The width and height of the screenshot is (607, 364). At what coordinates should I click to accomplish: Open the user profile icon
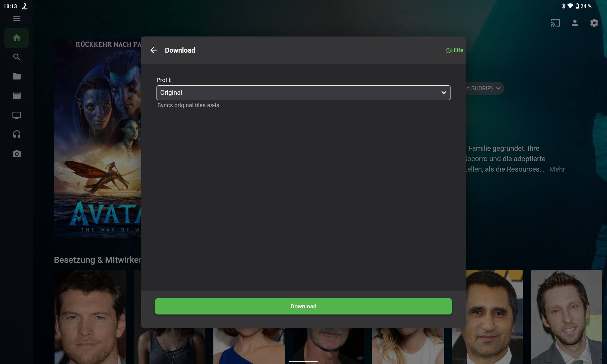(x=575, y=23)
